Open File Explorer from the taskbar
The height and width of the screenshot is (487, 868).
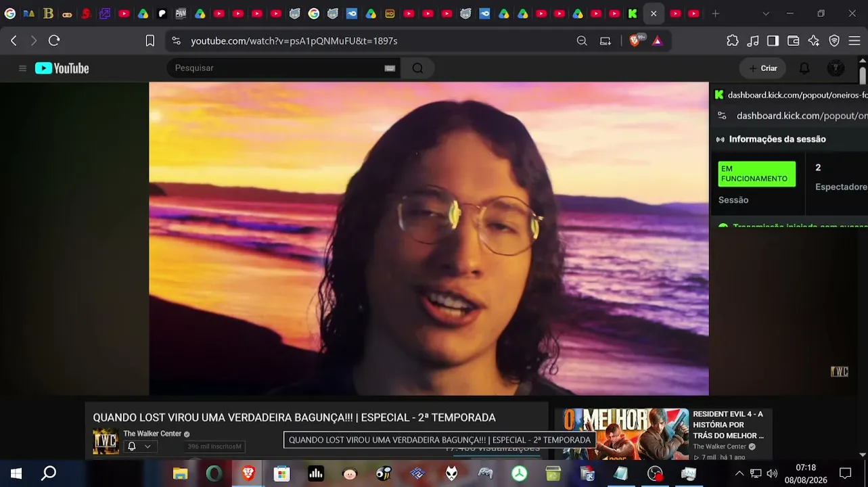pos(180,473)
